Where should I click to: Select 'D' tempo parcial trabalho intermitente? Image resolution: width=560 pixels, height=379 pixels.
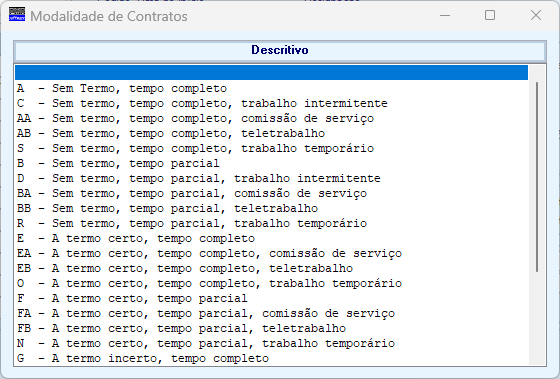tap(271, 178)
